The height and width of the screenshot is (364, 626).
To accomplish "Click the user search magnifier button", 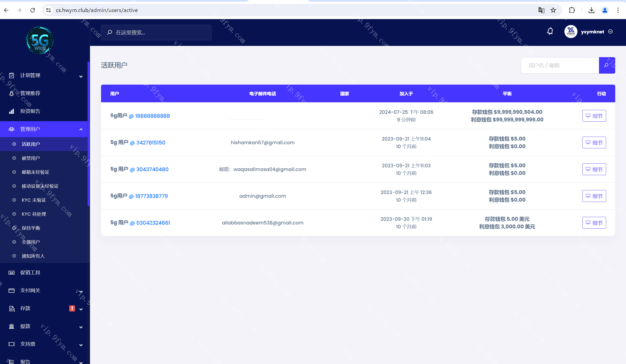I will (x=606, y=65).
